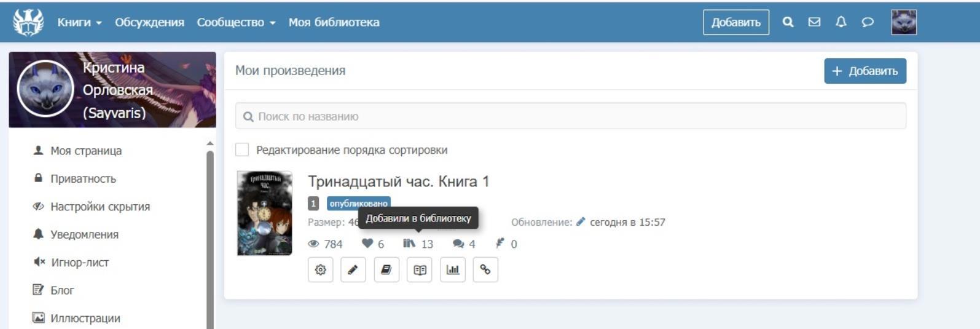Viewport: 980px width, 329px height.
Task: Enable sort order editing checkbox
Action: (242, 149)
